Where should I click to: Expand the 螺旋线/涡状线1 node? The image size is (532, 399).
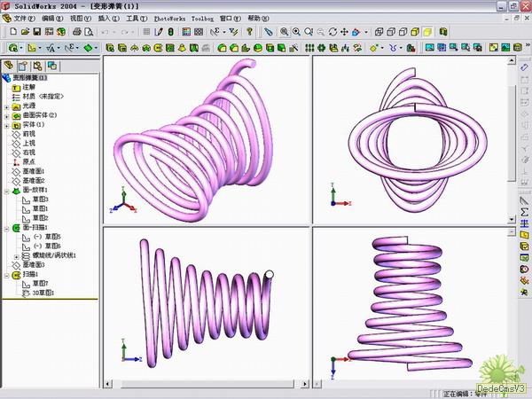coord(18,255)
